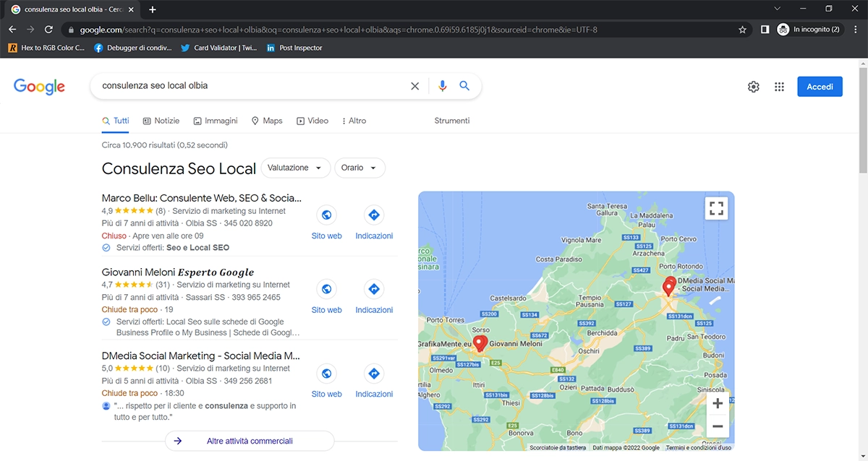Click DMedia Social Media map pin
Image resolution: width=868 pixels, height=461 pixels.
click(x=669, y=286)
